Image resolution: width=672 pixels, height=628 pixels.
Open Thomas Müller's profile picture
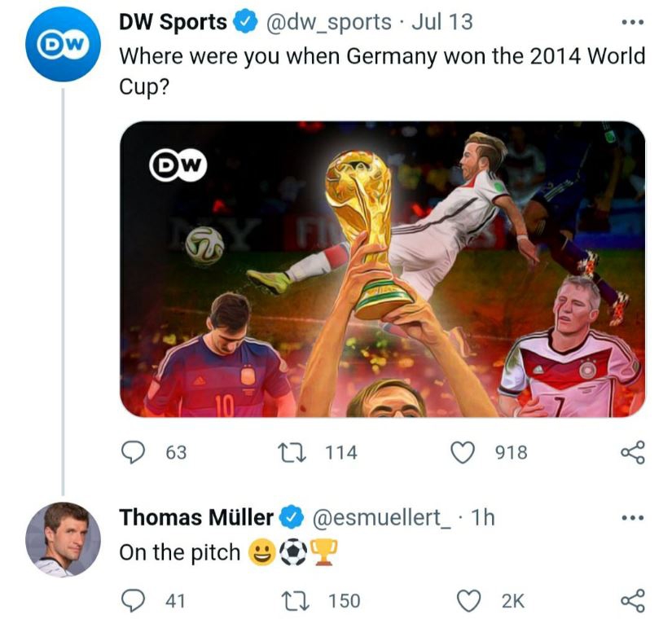coord(63,540)
